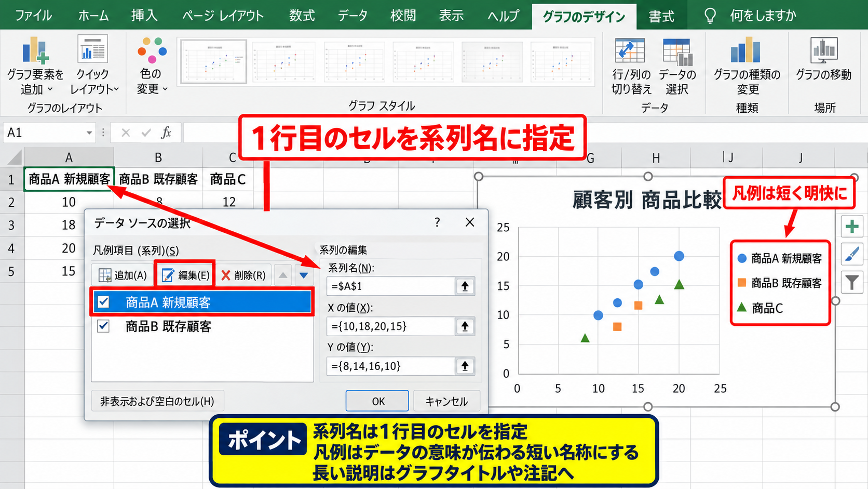Screen dimensions: 868x489
Task: Switch to the 書式 tab
Action: tap(661, 17)
